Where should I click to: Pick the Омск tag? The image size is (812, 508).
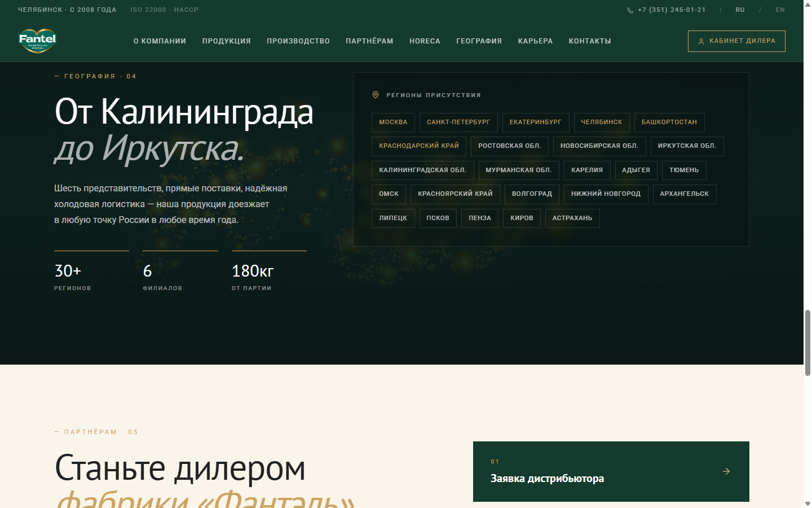(x=389, y=194)
